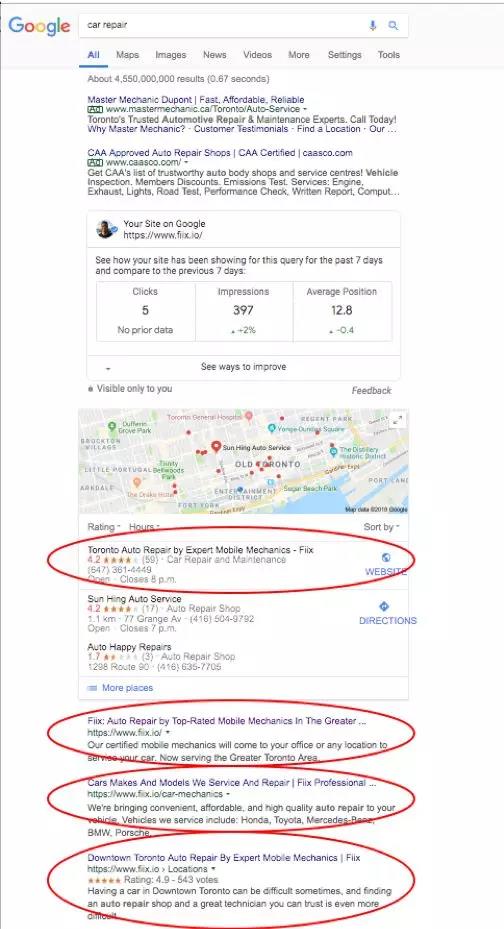Open the Sort by dropdown
This screenshot has height=929, width=504.
point(381,527)
